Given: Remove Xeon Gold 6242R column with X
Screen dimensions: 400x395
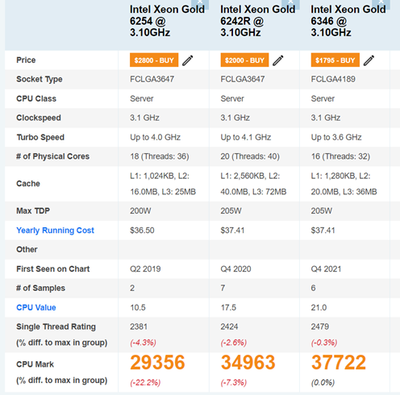Looking at the screenshot, I should [291, 4].
